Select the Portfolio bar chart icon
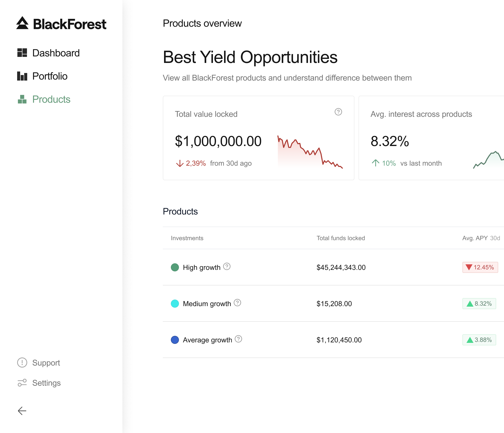This screenshot has width=504, height=433. [22, 76]
